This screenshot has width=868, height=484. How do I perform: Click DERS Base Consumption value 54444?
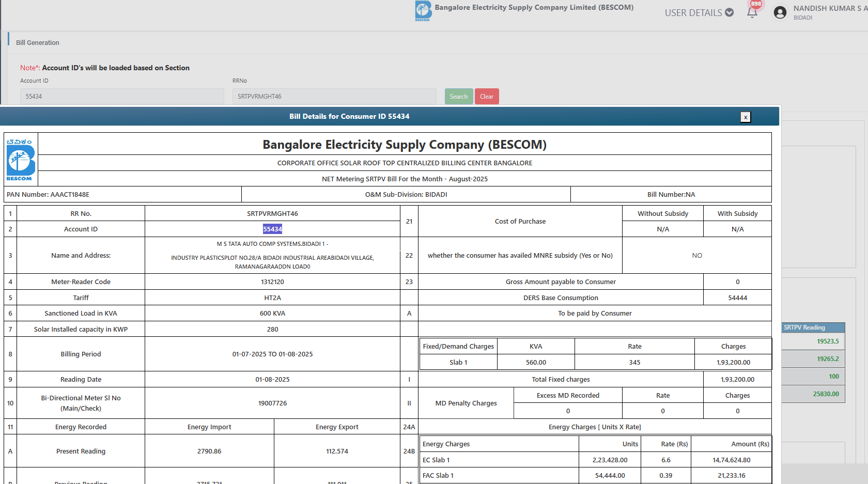pyautogui.click(x=737, y=298)
